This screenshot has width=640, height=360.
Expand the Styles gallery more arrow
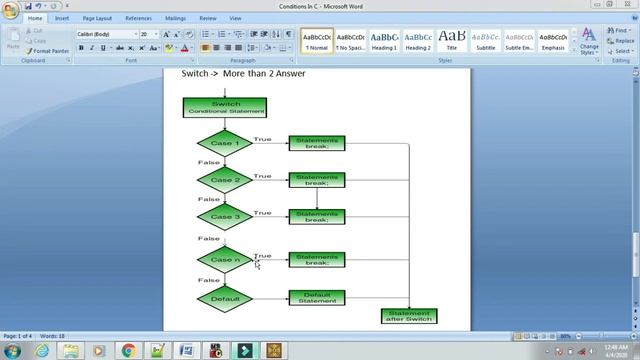[x=574, y=50]
